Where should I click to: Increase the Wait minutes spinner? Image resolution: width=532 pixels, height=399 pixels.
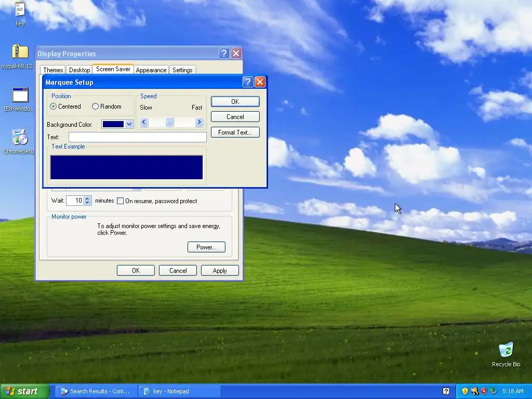coord(87,198)
